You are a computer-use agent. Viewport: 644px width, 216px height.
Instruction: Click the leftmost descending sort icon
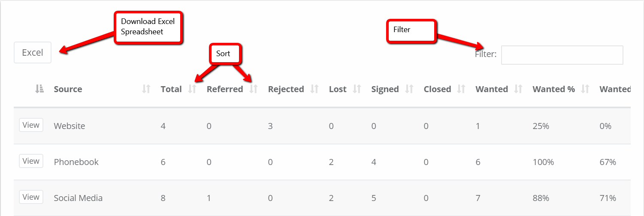(x=39, y=89)
